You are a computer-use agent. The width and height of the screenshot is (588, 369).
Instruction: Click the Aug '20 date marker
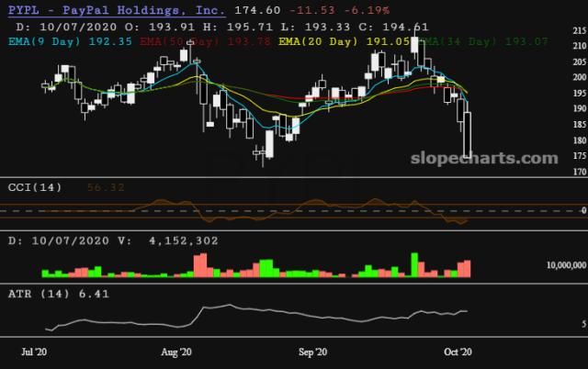click(175, 352)
